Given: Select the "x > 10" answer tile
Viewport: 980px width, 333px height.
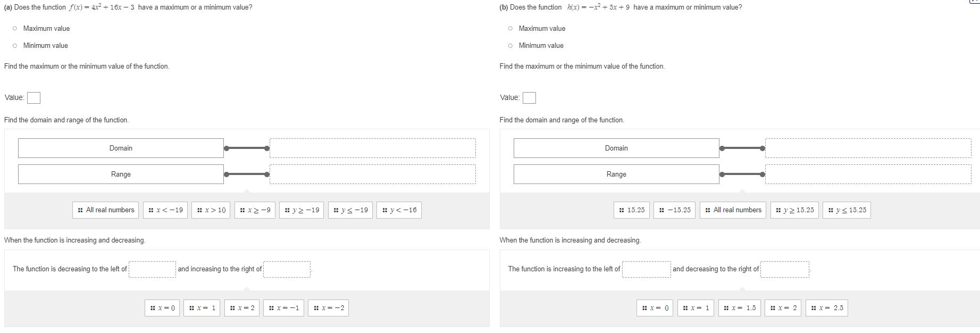Looking at the screenshot, I should 211,210.
